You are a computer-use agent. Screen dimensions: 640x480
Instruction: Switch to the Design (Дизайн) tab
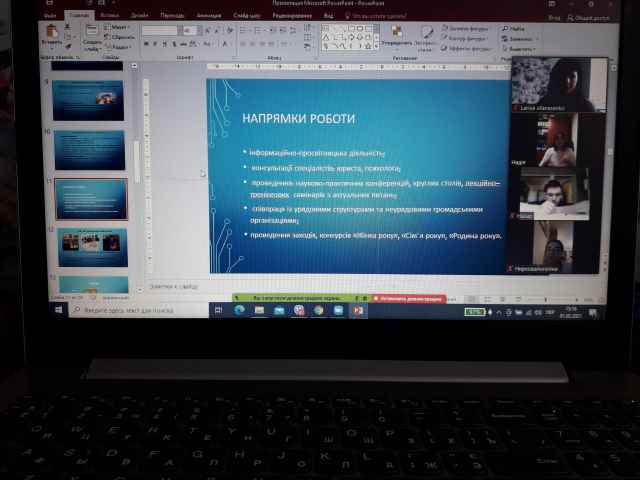pyautogui.click(x=140, y=16)
